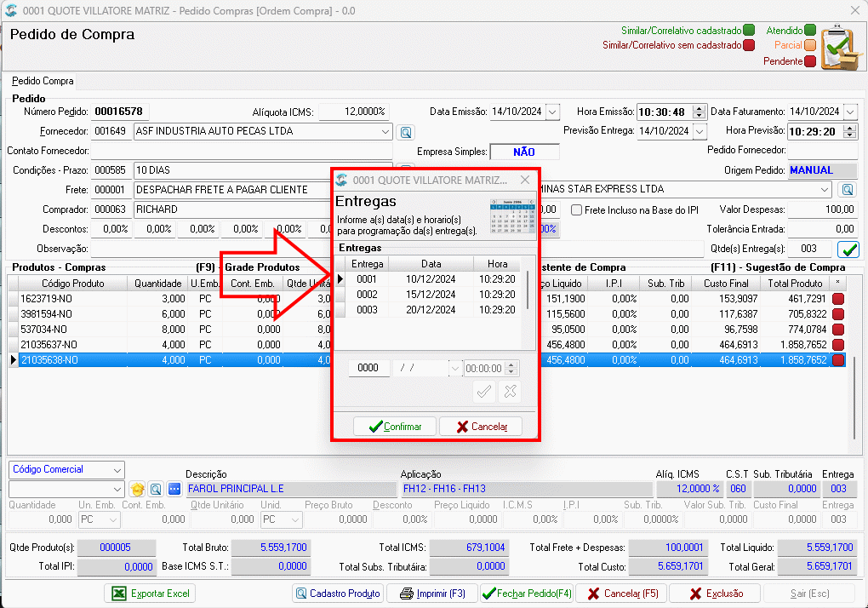868x608 pixels.
Task: Click the Quantidade column header
Action: (x=157, y=284)
